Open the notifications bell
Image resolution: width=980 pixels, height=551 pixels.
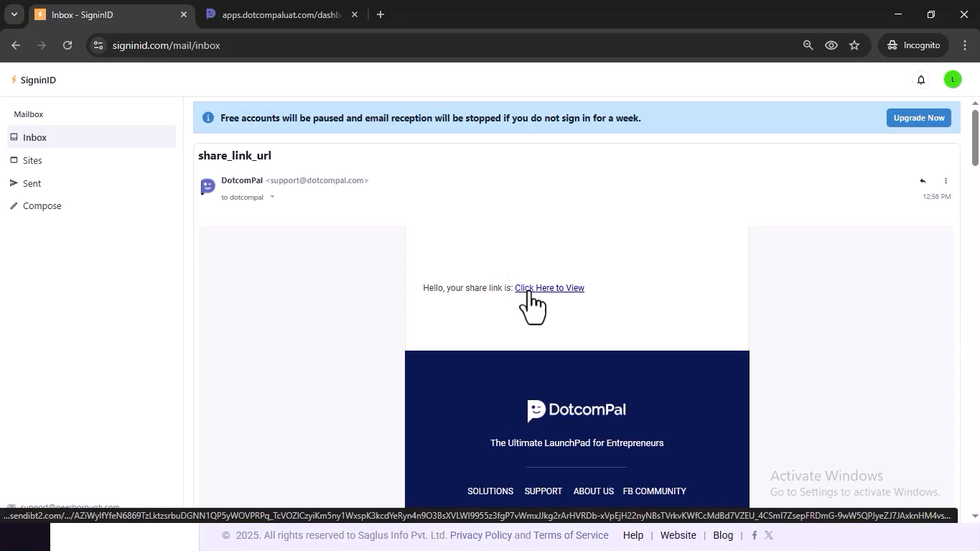tap(921, 80)
